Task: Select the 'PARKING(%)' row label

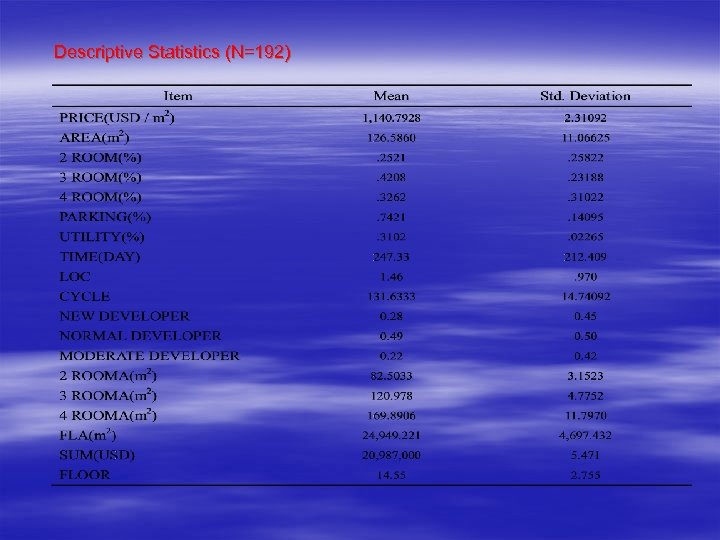Action: click(105, 217)
